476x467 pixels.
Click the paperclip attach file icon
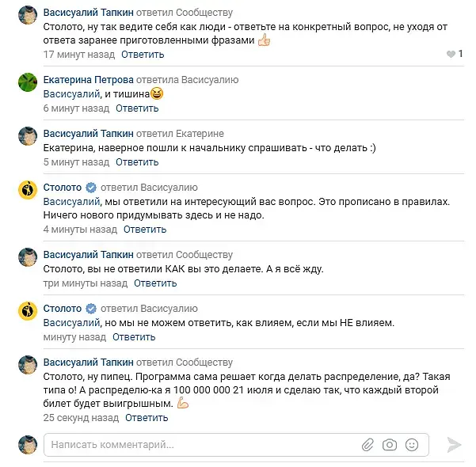[367, 445]
